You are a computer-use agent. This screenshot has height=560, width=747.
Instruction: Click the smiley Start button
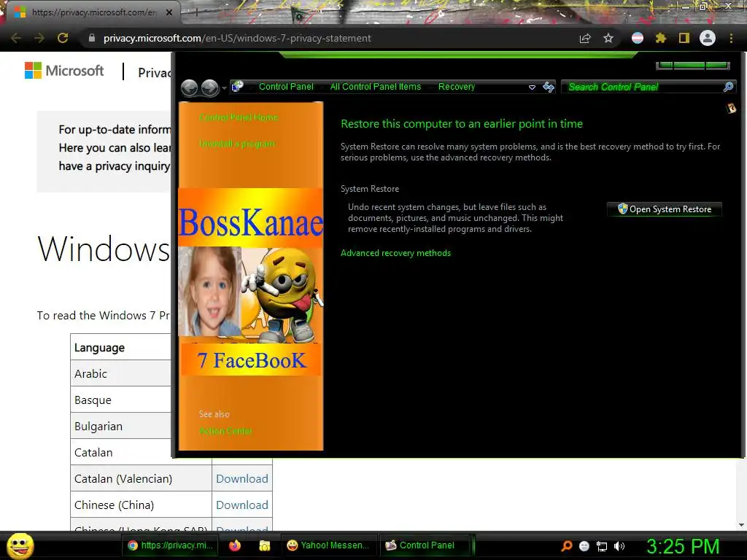(x=20, y=545)
